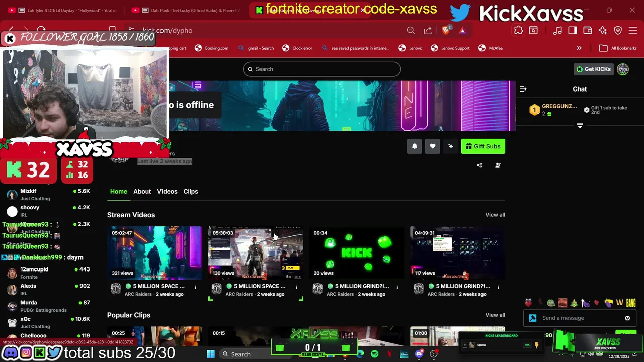Open the user profile avatar on Kick
Screen dimensions: 644x362
pyautogui.click(x=623, y=69)
